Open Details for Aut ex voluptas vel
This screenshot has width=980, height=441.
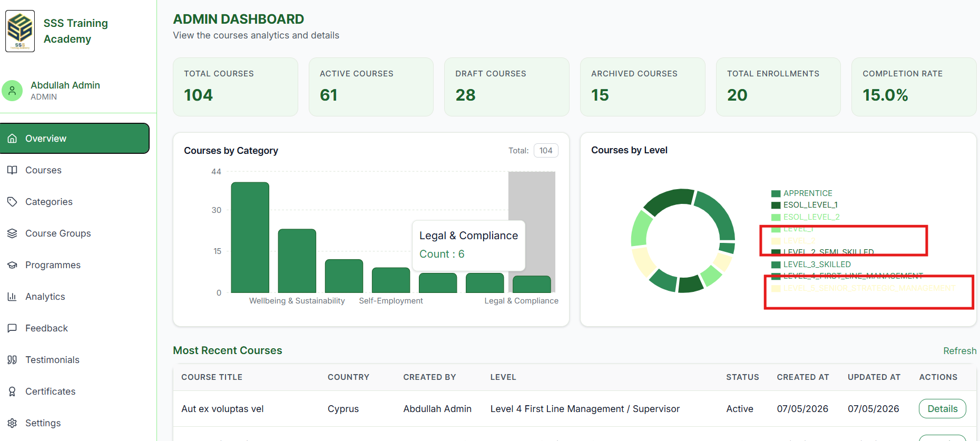(x=942, y=409)
